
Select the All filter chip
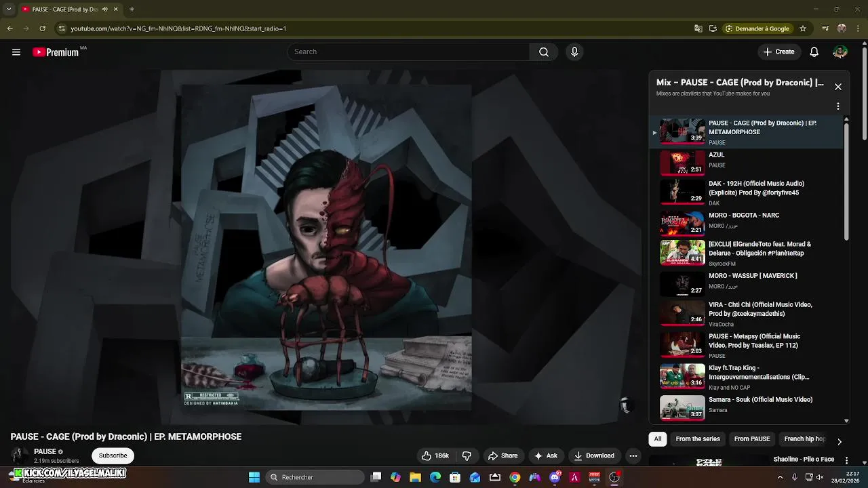657,439
